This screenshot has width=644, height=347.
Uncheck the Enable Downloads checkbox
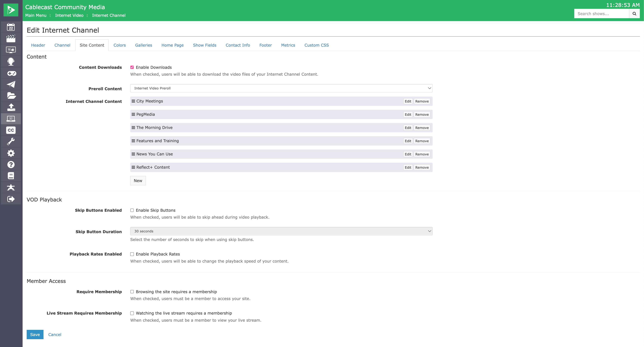132,67
